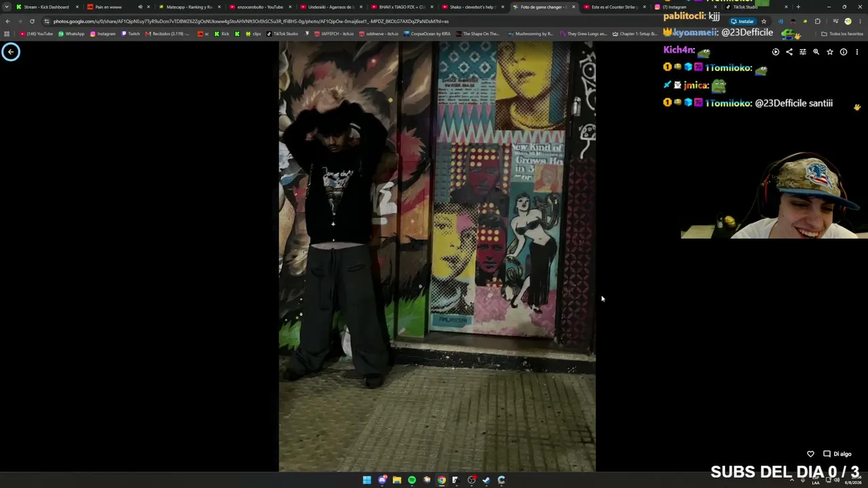The width and height of the screenshot is (868, 488).
Task: Close the Foto de game changer tab
Action: click(574, 7)
